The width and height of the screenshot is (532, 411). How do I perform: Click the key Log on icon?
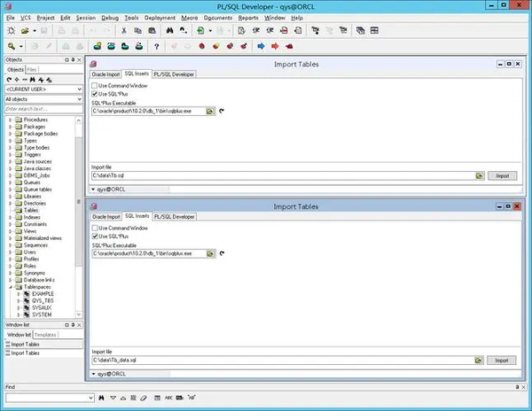click(12, 46)
